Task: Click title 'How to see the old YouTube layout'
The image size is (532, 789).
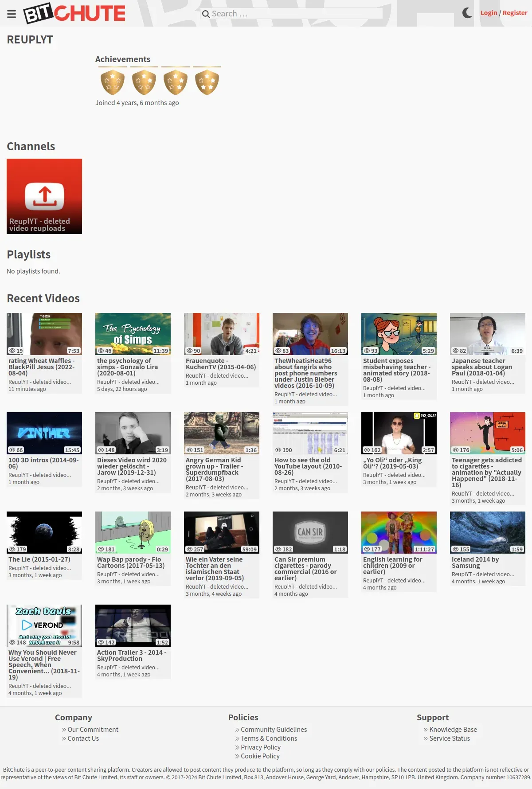Action: [308, 466]
